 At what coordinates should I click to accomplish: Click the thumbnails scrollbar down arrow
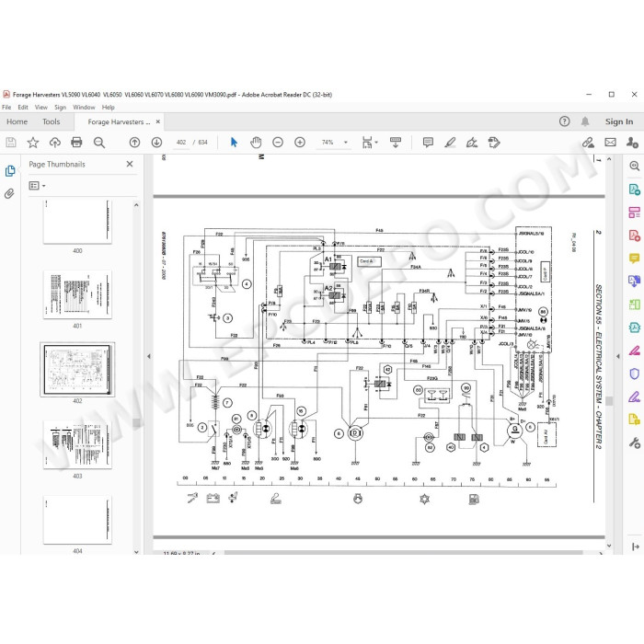coord(136,552)
